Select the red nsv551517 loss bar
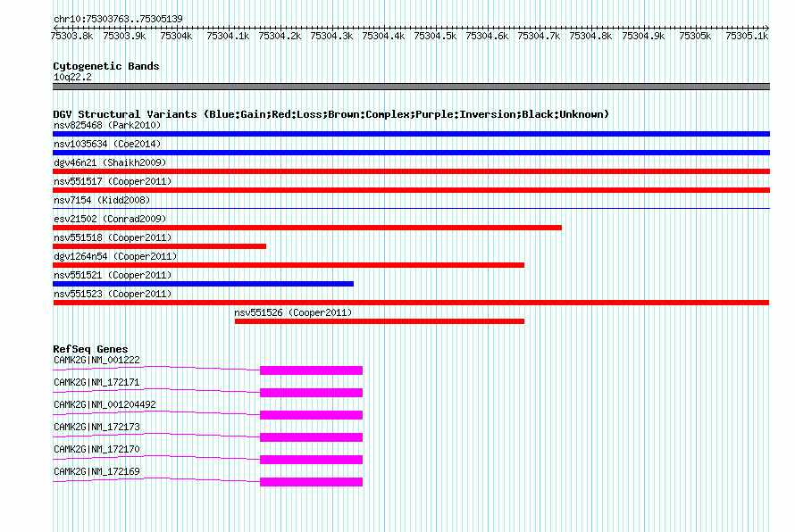The width and height of the screenshot is (795, 532). coord(411,190)
